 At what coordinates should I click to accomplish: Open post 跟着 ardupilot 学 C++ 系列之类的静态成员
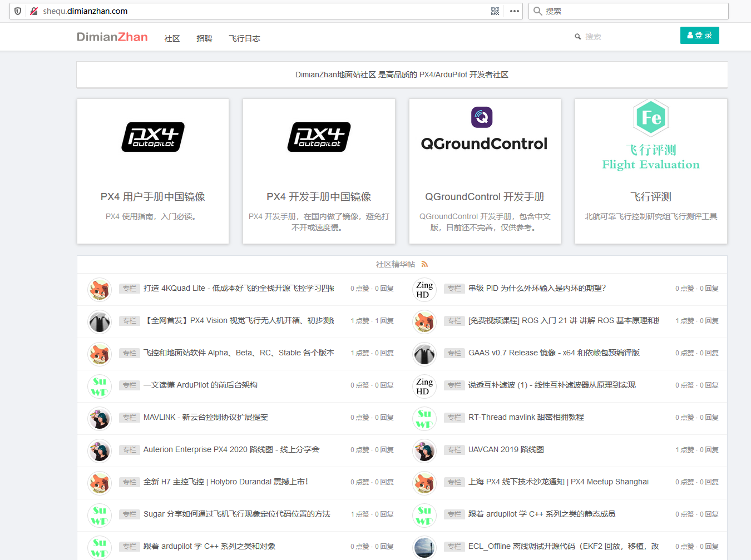(542, 514)
